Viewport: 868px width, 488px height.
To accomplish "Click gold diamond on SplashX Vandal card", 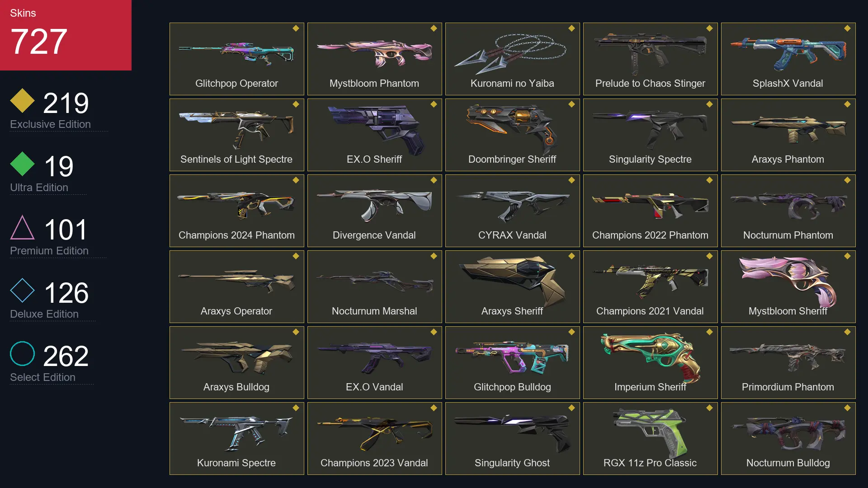I will point(847,28).
